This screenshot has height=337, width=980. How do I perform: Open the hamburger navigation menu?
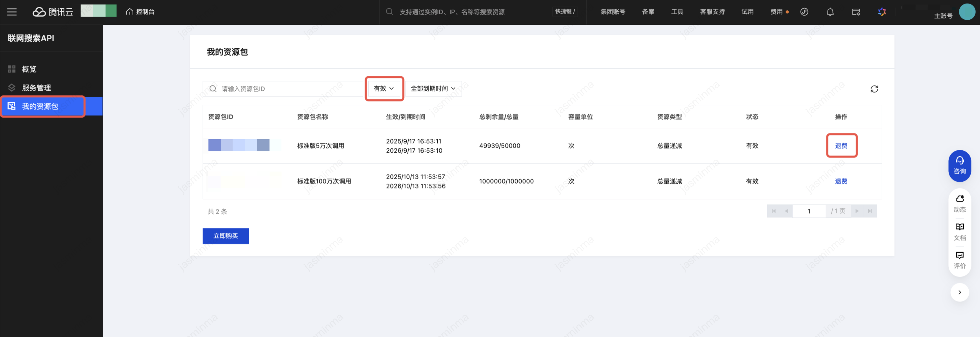(x=12, y=12)
